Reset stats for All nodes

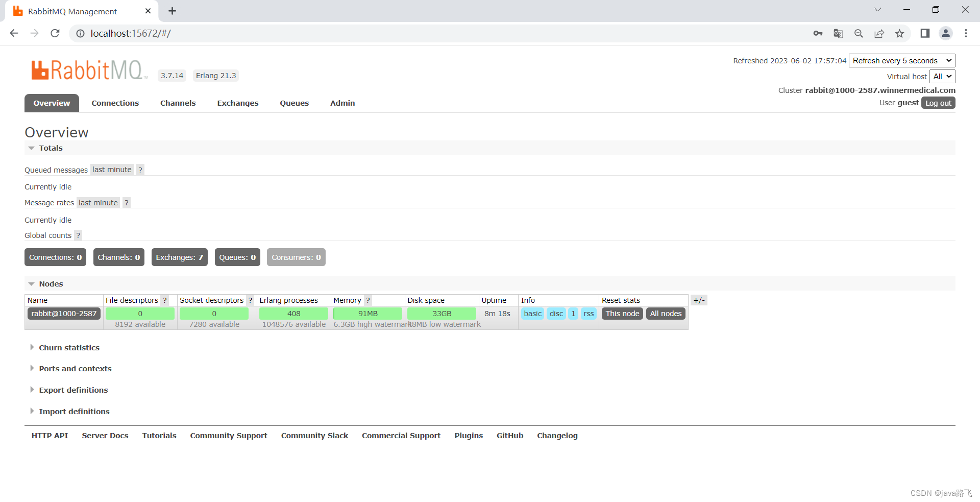tap(666, 314)
